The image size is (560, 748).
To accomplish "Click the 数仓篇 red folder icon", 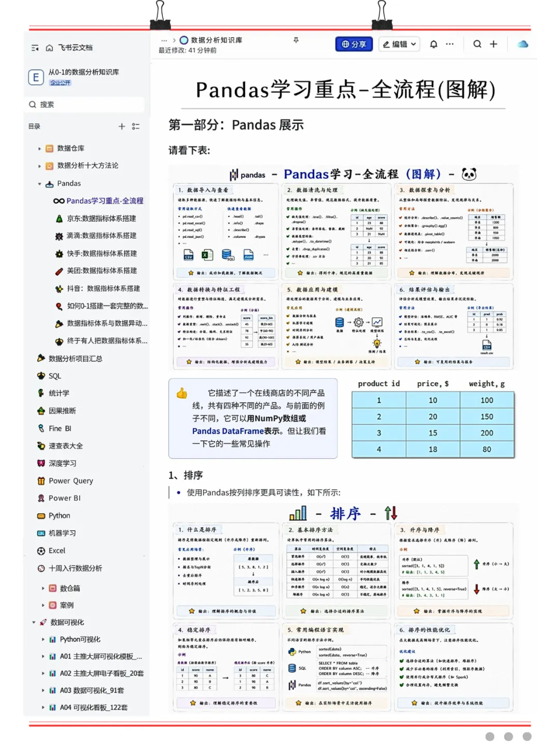I will tap(52, 588).
